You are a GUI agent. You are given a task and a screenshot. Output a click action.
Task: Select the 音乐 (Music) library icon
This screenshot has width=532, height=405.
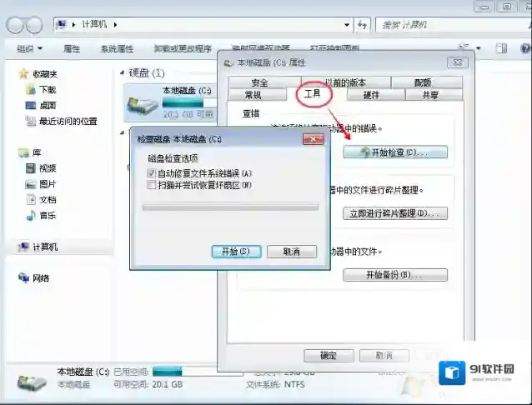(30, 216)
